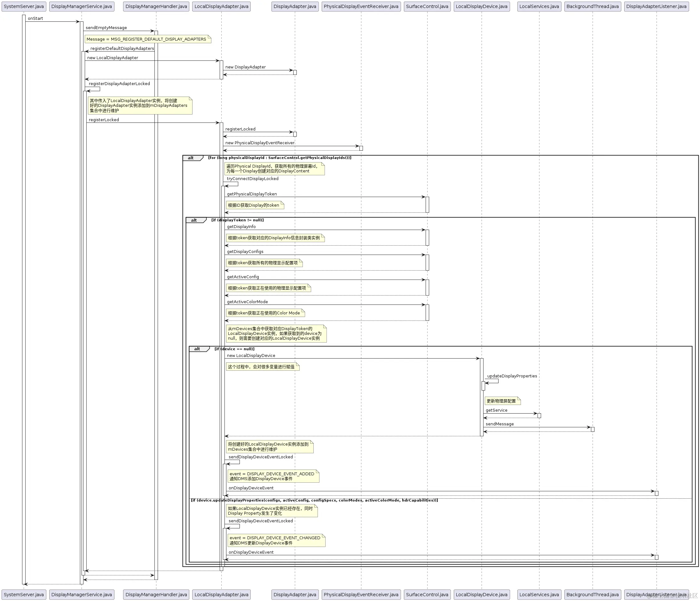The image size is (700, 601).
Task: Click the 'new PhysicalDisplayEventReceiver' message label
Action: 260,143
